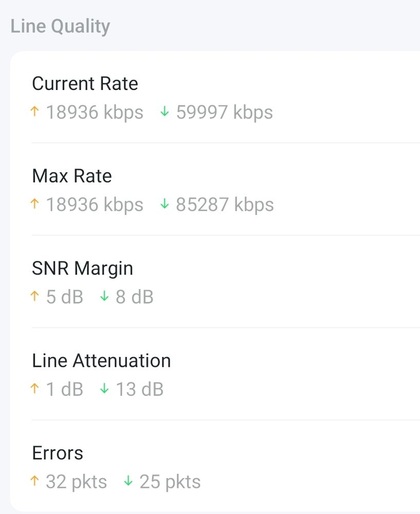Viewport: 420px width, 514px height.
Task: Select the 32 pkts upstream errors value
Action: point(77,482)
